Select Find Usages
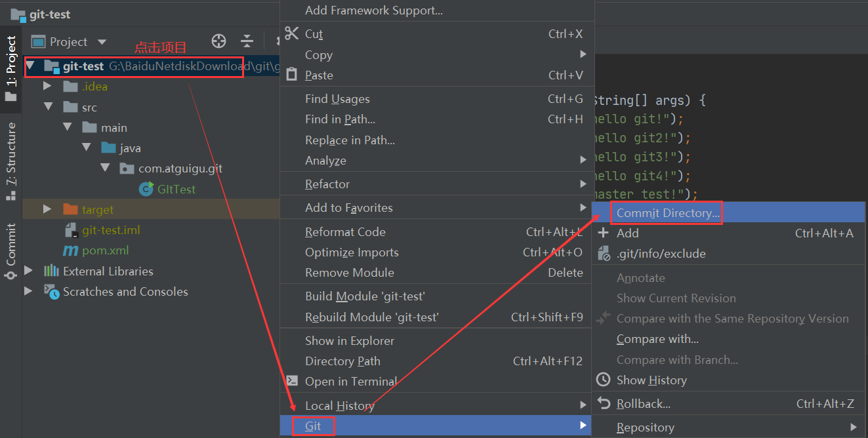Screen dimensions: 868x438 coord(437,99)
